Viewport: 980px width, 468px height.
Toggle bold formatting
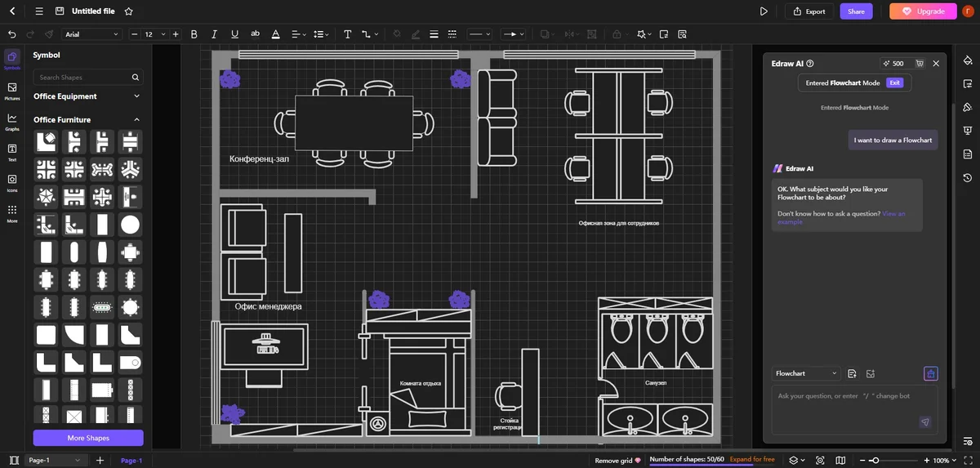(x=194, y=34)
